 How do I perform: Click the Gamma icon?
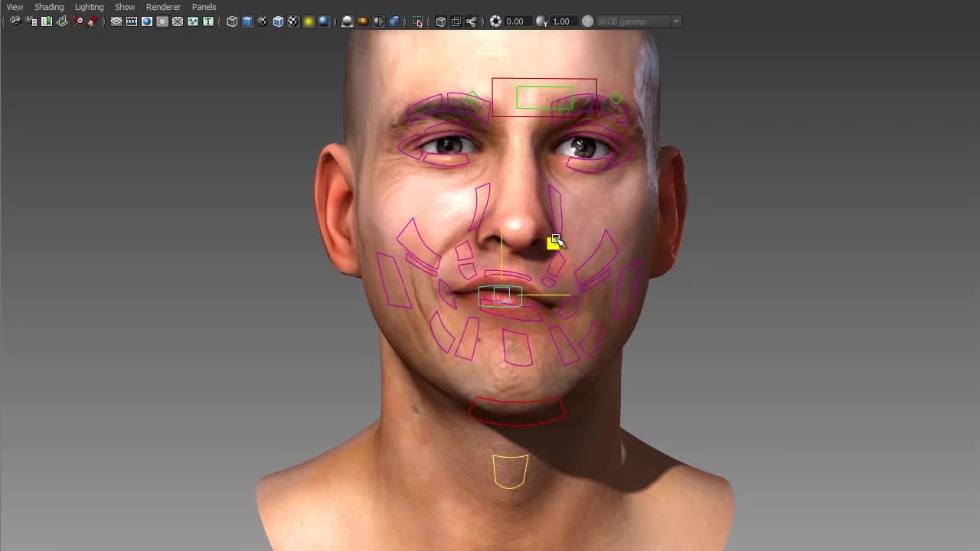[541, 21]
